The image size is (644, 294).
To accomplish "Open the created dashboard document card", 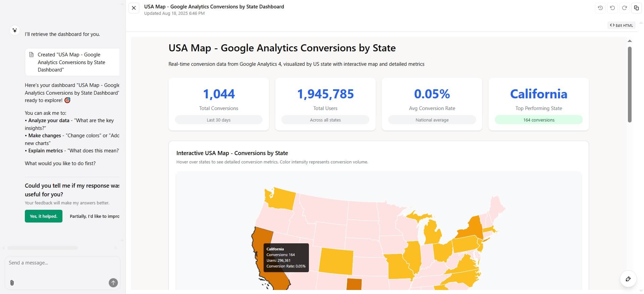I will click(x=72, y=62).
